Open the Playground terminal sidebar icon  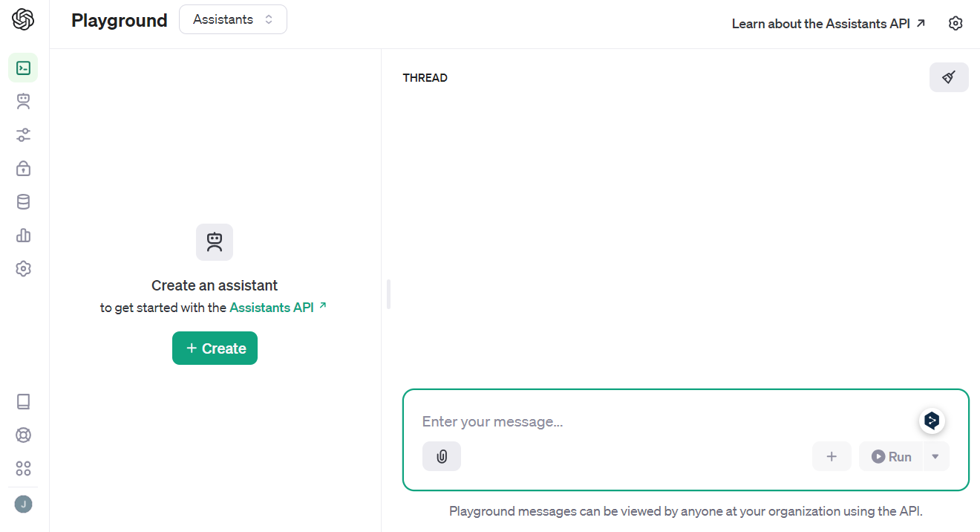23,68
